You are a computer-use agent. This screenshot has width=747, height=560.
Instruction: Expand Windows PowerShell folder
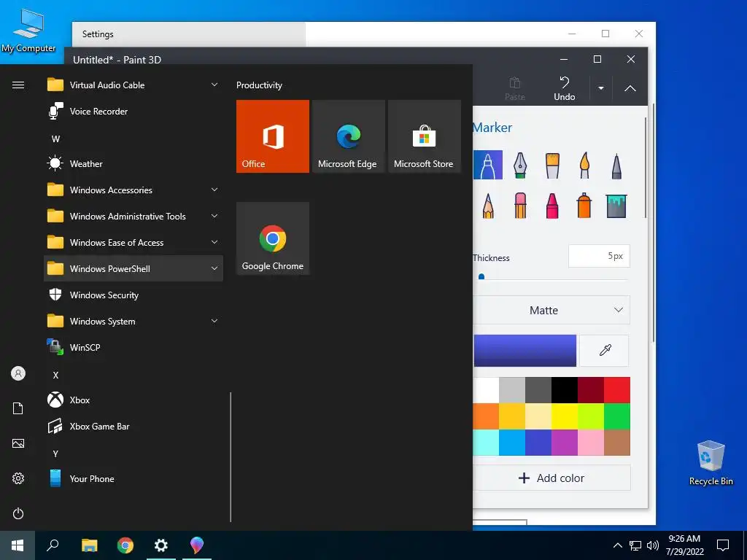pos(133,268)
